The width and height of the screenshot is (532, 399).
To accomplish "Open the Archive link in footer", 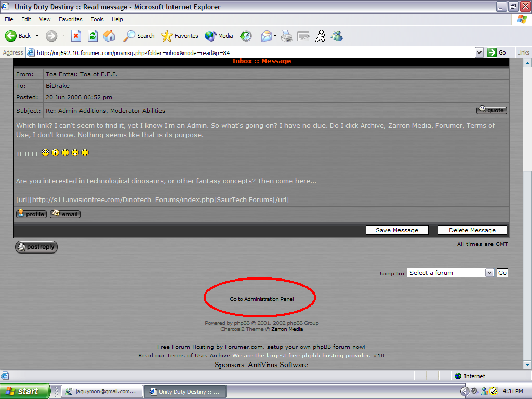I will point(220,355).
